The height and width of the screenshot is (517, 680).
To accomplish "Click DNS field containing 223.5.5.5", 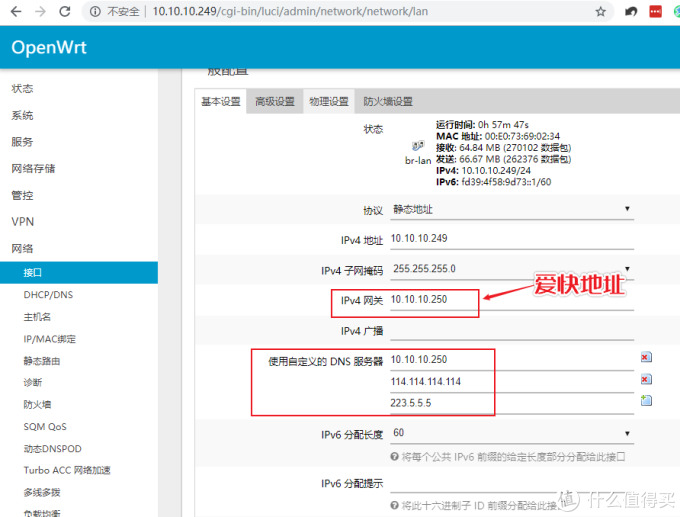I will 512,404.
